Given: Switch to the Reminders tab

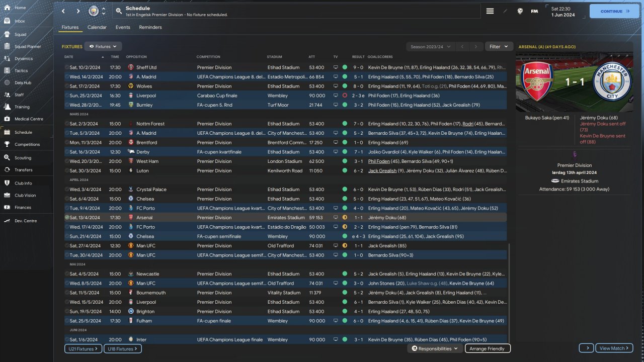Looking at the screenshot, I should click(x=150, y=27).
